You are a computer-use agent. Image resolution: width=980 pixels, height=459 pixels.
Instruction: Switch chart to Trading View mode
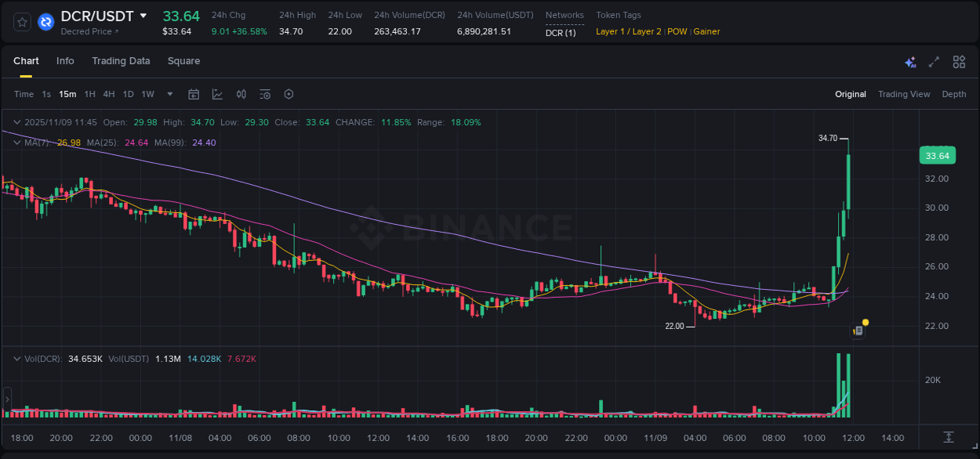(904, 94)
